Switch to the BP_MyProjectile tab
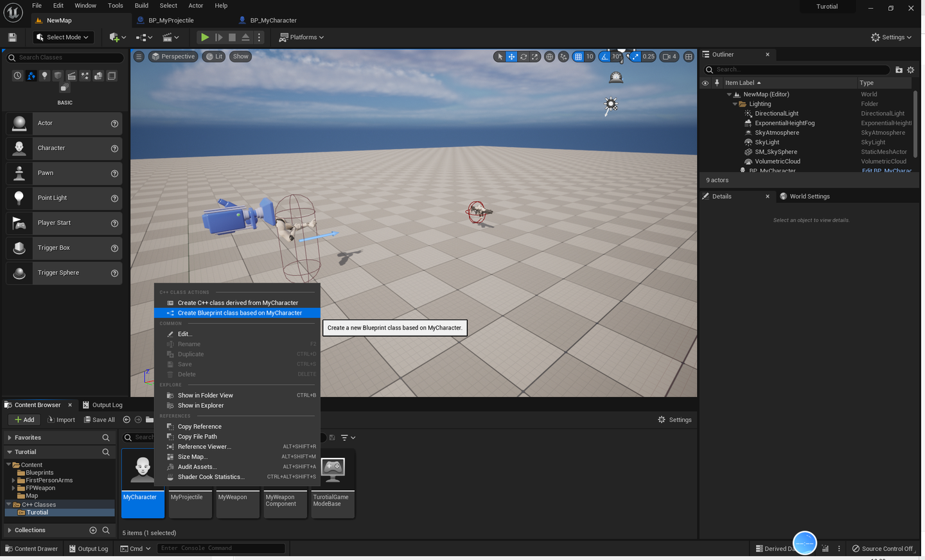The width and height of the screenshot is (925, 560). coord(171,20)
